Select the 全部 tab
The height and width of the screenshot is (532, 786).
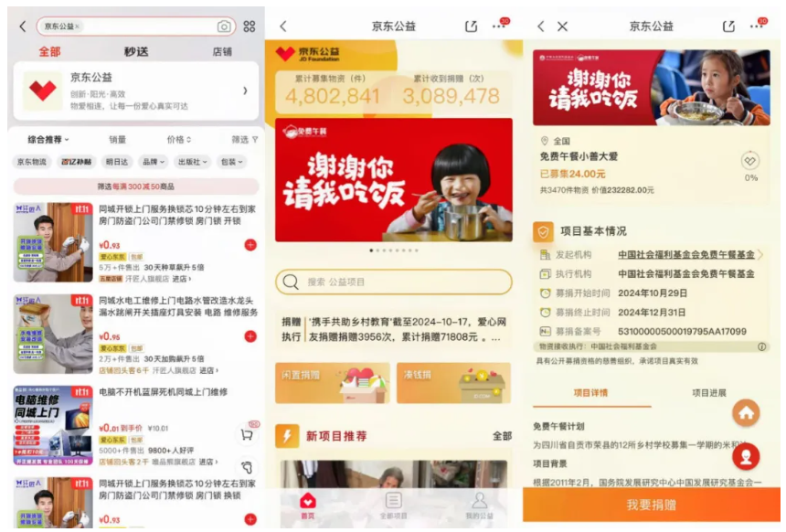coord(49,51)
